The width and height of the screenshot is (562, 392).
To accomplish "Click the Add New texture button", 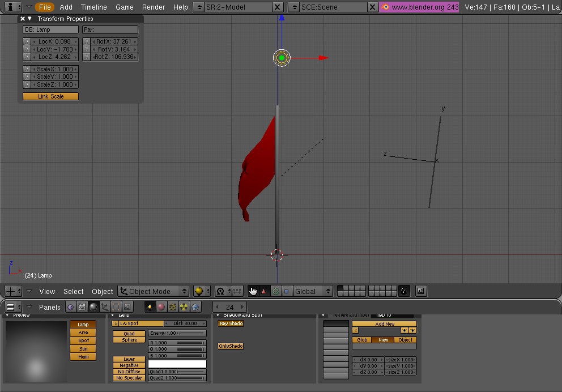I will click(x=384, y=324).
